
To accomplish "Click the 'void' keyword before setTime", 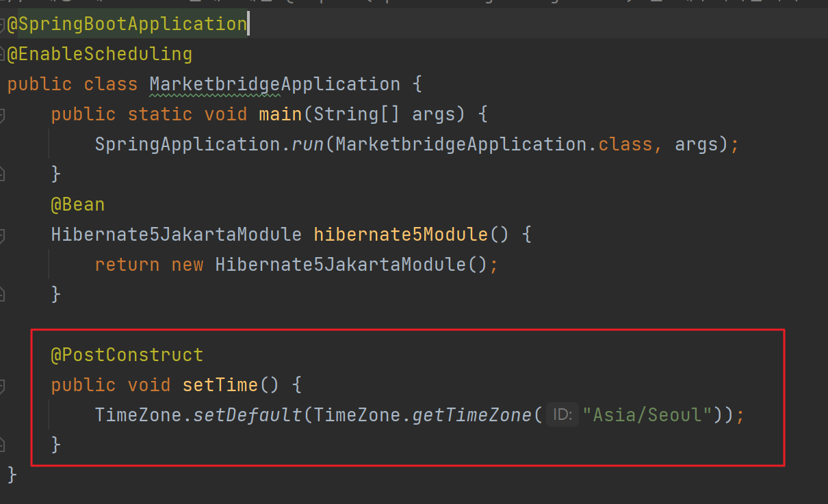I will (x=149, y=385).
